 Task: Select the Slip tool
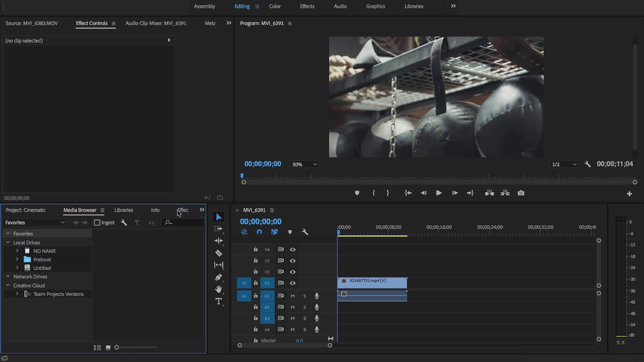(218, 265)
